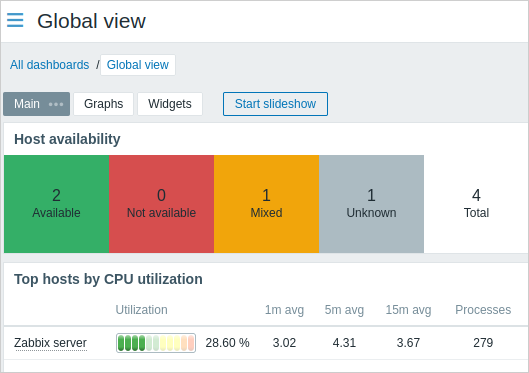Click the green Available hosts tile
The width and height of the screenshot is (529, 373).
point(56,204)
